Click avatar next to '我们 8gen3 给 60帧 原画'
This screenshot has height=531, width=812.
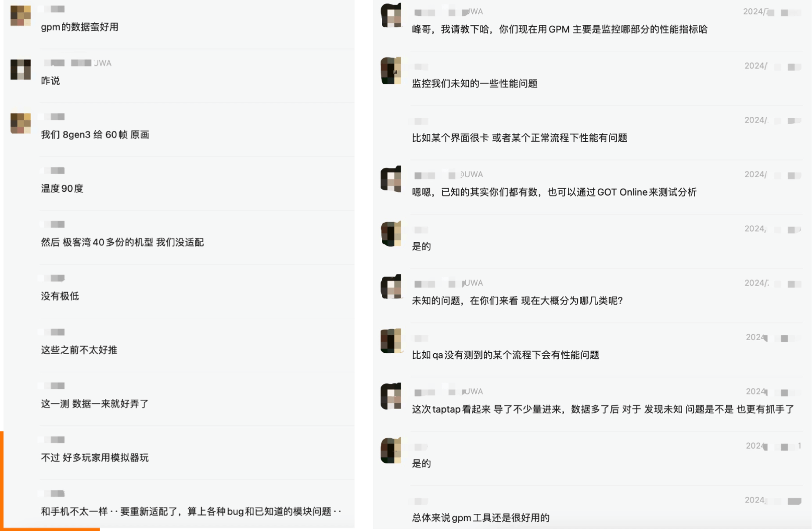pyautogui.click(x=21, y=123)
